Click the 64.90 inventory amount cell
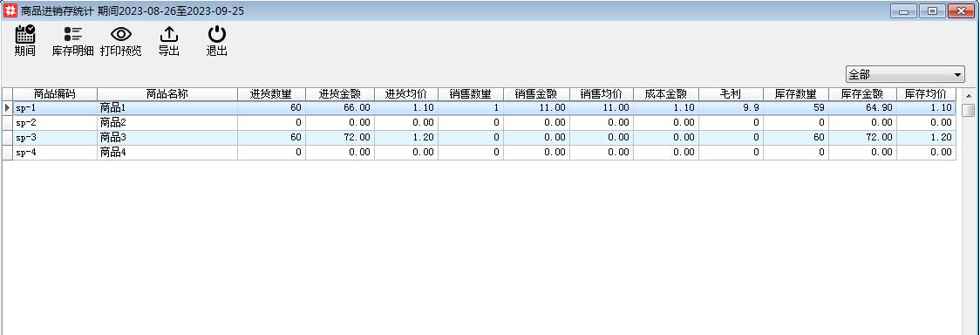Image resolution: width=980 pixels, height=335 pixels. click(862, 107)
